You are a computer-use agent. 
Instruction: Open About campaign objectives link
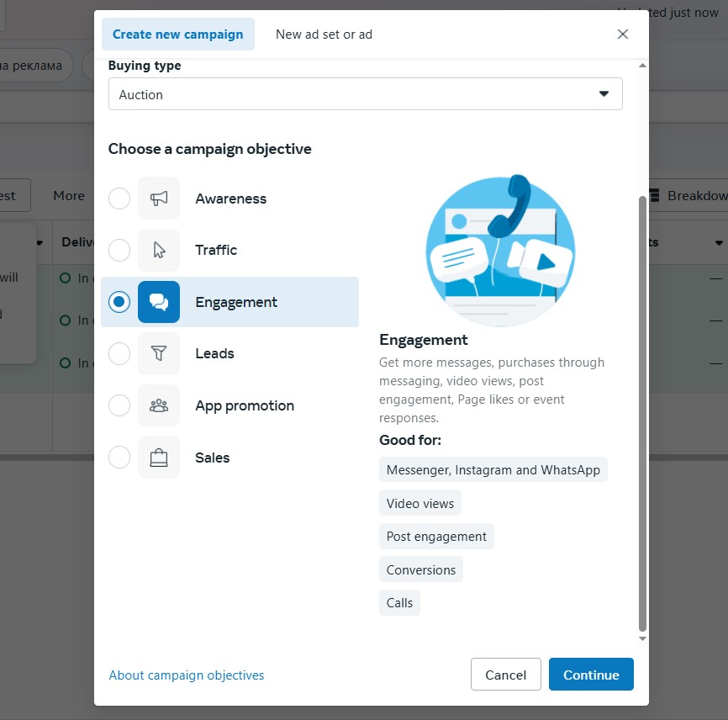[186, 675]
